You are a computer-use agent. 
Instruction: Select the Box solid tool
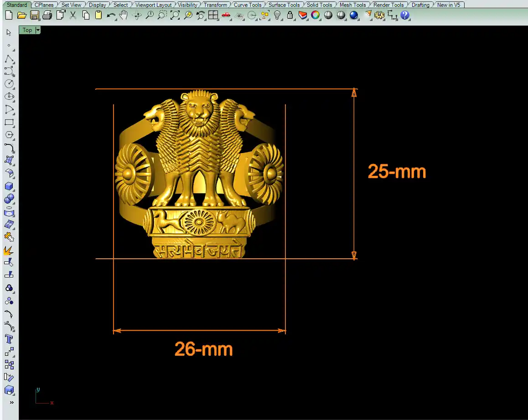click(x=9, y=186)
